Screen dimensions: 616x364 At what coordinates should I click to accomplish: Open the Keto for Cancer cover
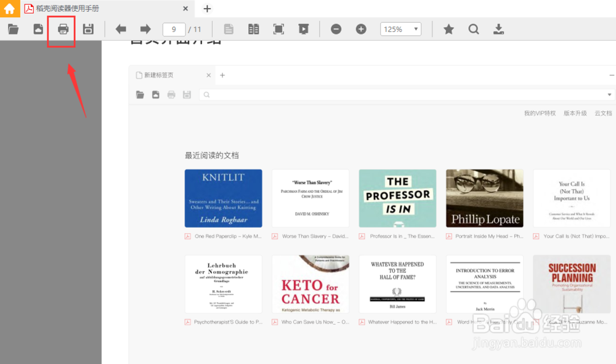[x=310, y=284]
